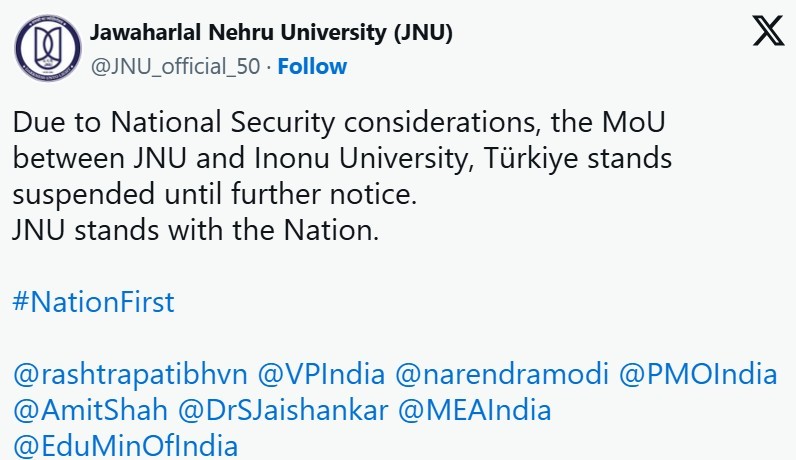This screenshot has width=796, height=460.
Task: Open the #NationFirst hashtag
Action: click(x=93, y=302)
